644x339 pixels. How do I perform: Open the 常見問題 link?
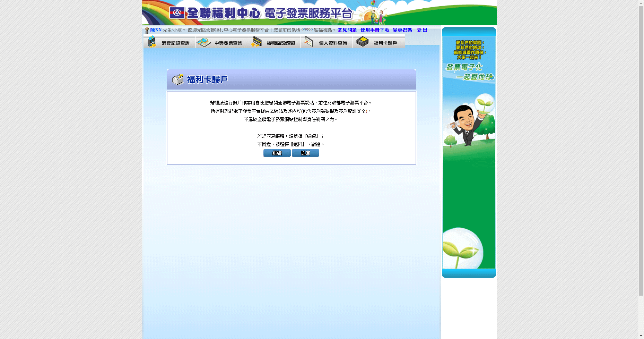click(347, 30)
